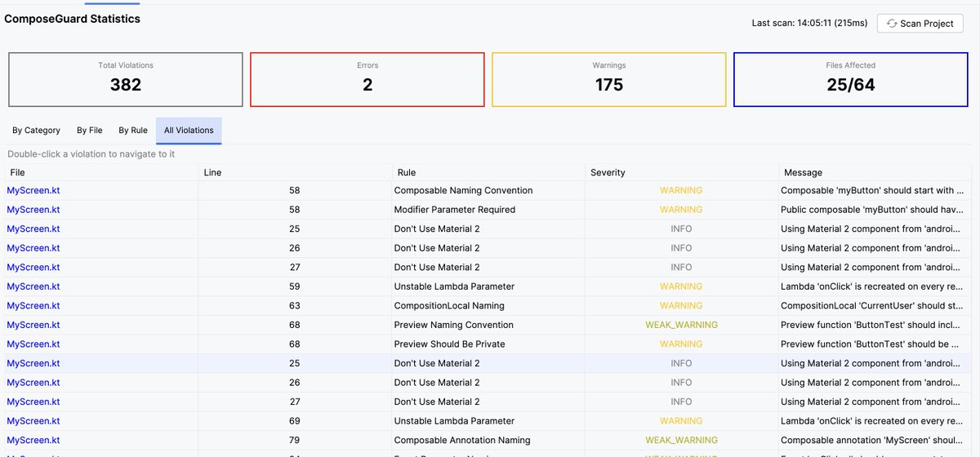The width and height of the screenshot is (980, 457).
Task: Open MyScreen.kt link in Preview Should Be Private row
Action: (x=33, y=344)
